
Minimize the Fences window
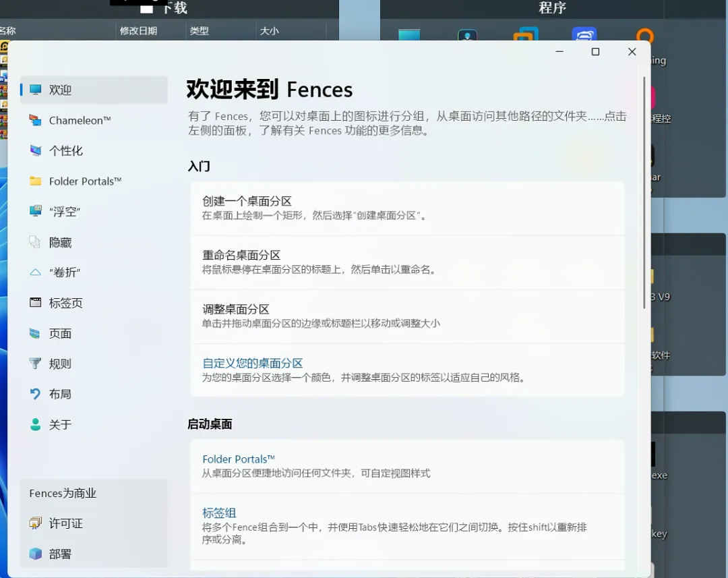coord(559,51)
